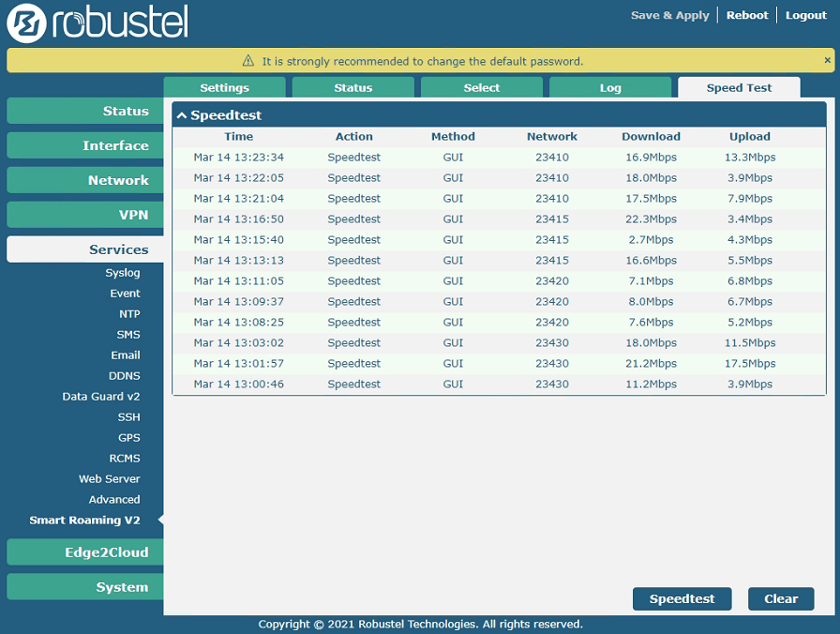Expand the VPN menu section

click(x=85, y=215)
